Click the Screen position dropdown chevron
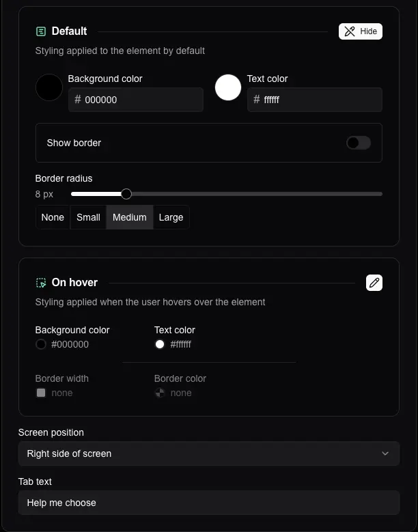This screenshot has height=532, width=418. point(385,453)
